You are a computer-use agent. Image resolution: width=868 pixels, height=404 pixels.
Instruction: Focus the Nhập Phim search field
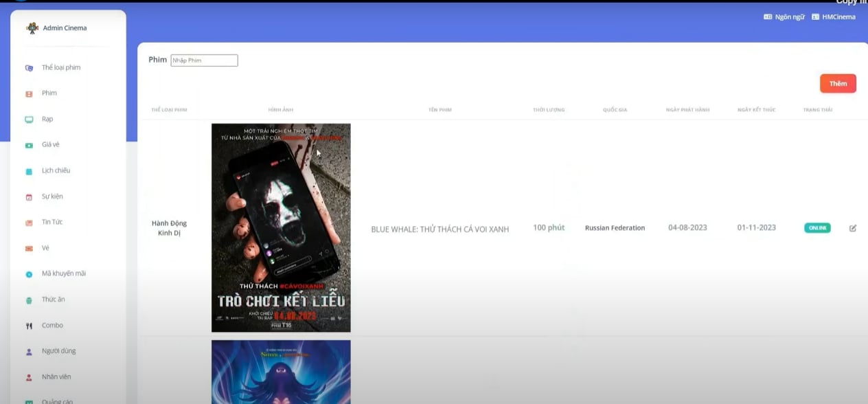[204, 60]
